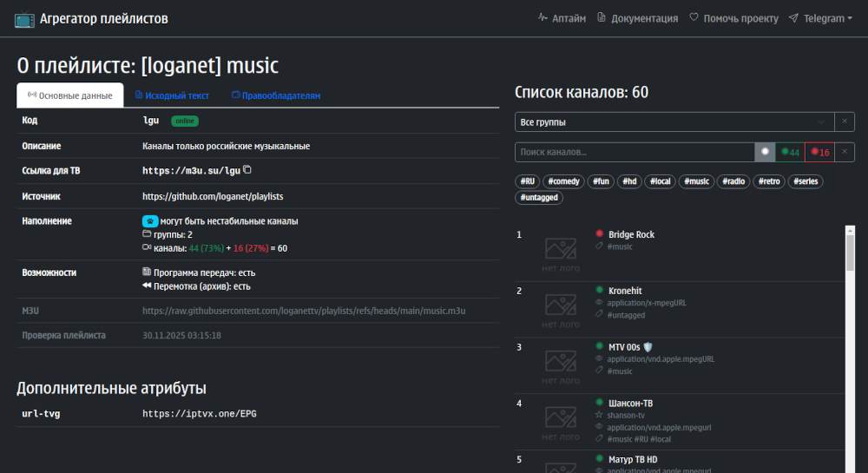The image size is (868, 473).
Task: Toggle the #retro tag filter
Action: tap(769, 181)
